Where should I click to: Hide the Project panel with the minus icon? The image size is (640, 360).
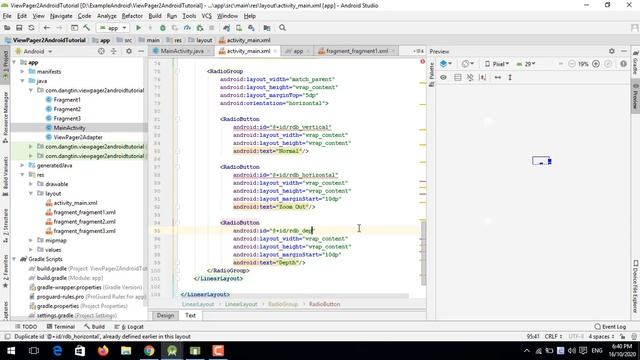[x=141, y=51]
